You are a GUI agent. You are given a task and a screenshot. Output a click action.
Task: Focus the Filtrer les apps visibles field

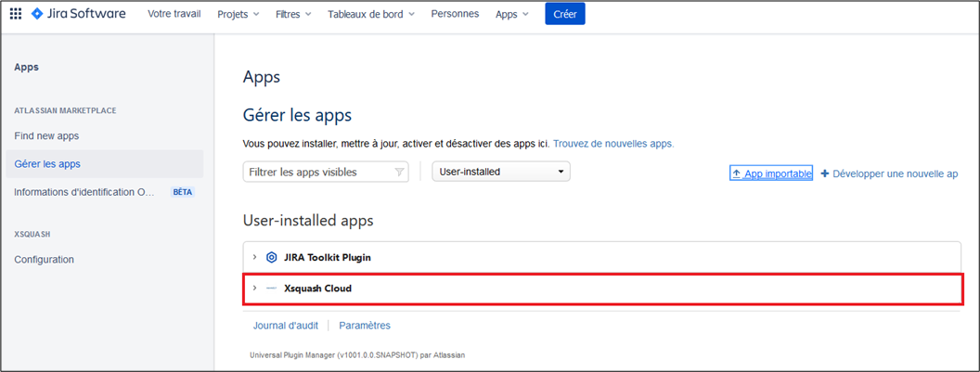(x=326, y=172)
